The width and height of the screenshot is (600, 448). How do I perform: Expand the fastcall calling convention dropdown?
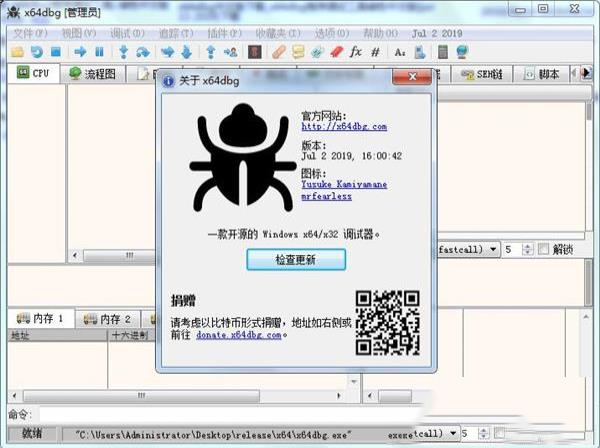(x=493, y=249)
